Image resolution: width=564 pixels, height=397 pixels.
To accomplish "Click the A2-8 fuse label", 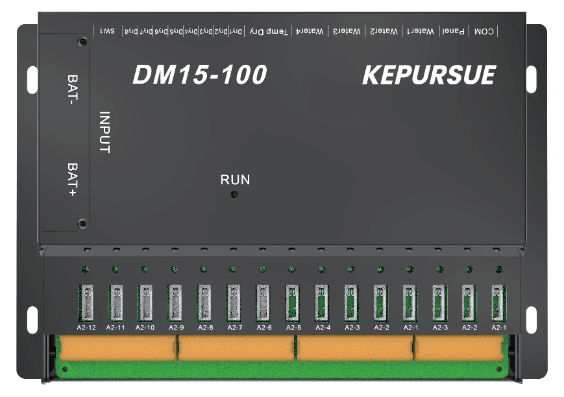I will tap(205, 328).
